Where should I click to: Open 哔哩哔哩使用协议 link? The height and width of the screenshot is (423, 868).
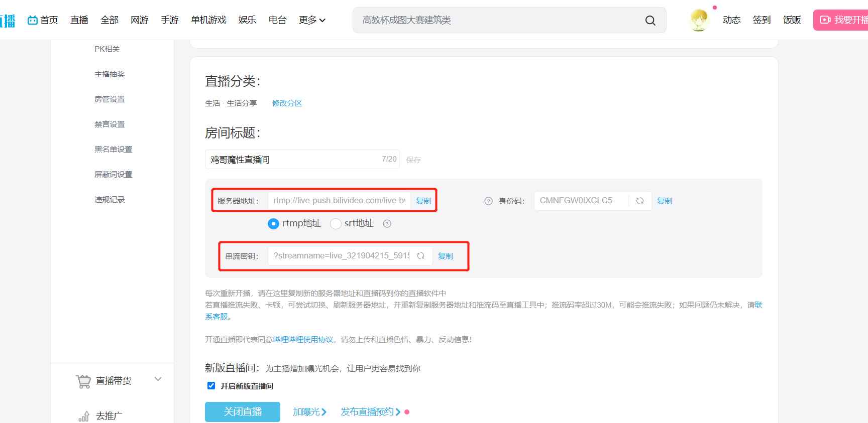(x=303, y=340)
